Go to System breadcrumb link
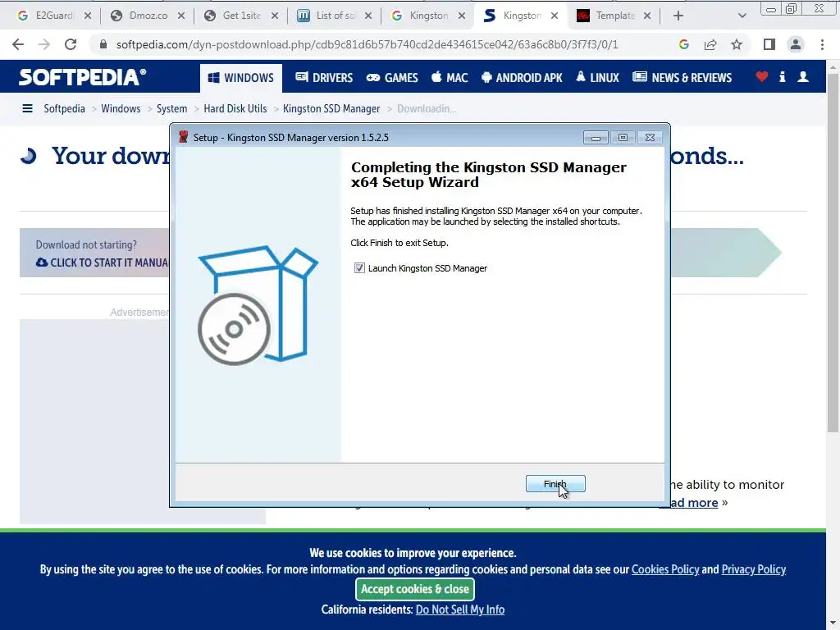The height and width of the screenshot is (630, 840). pyautogui.click(x=172, y=109)
